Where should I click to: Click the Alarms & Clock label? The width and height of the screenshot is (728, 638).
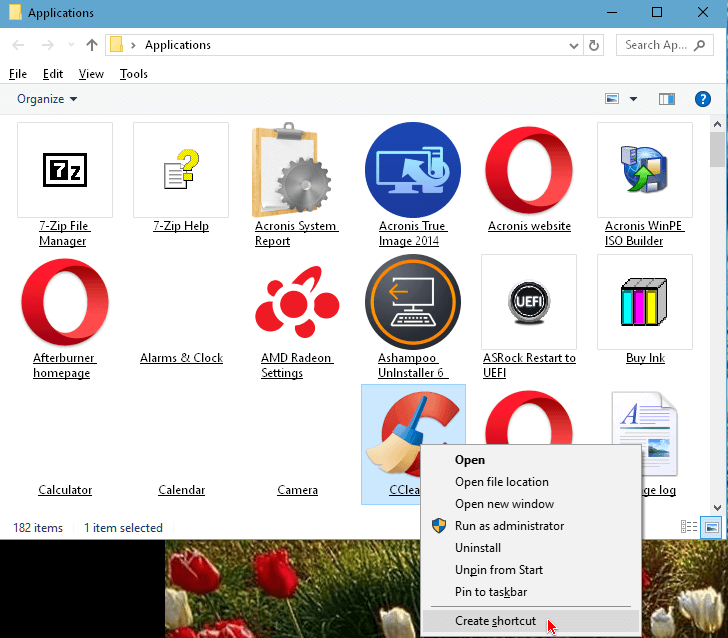[x=182, y=358]
